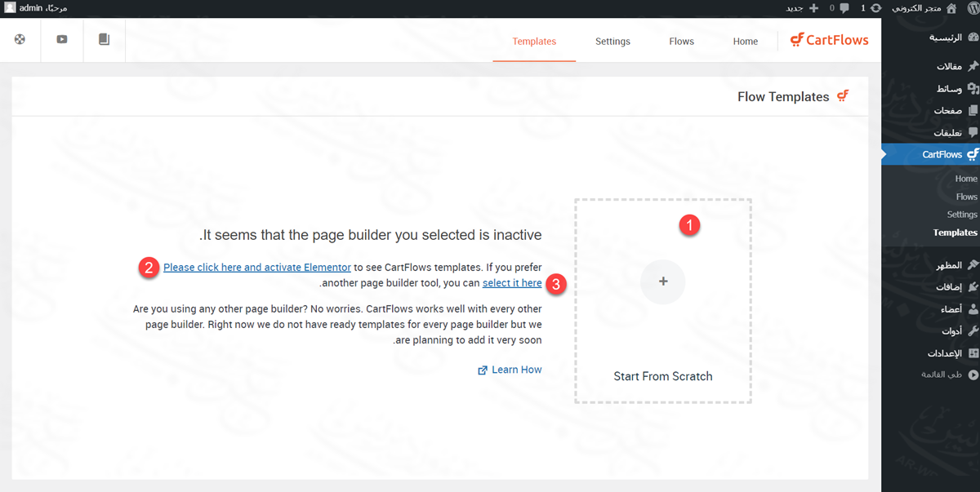Open Home submenu under CartFlows sidebar
This screenshot has width=980, height=492.
(966, 179)
